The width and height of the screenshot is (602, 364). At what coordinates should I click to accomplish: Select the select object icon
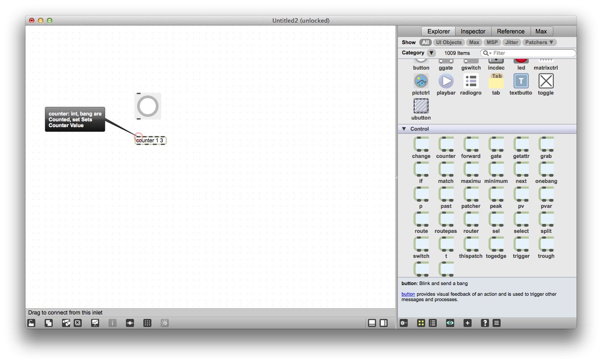click(x=521, y=219)
